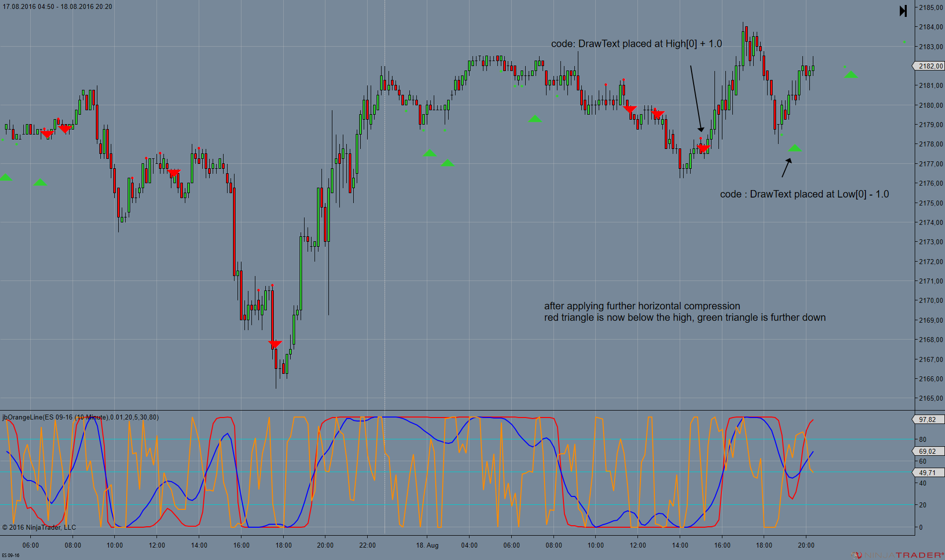The image size is (945, 560).
Task: Click the "red triangle is now below the high" line
Action: pos(685,317)
